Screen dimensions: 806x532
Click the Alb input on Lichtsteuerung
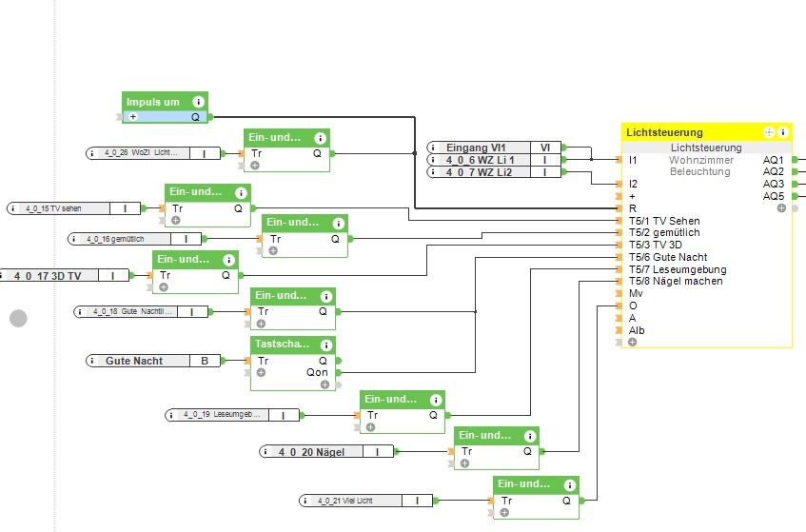tap(637, 330)
